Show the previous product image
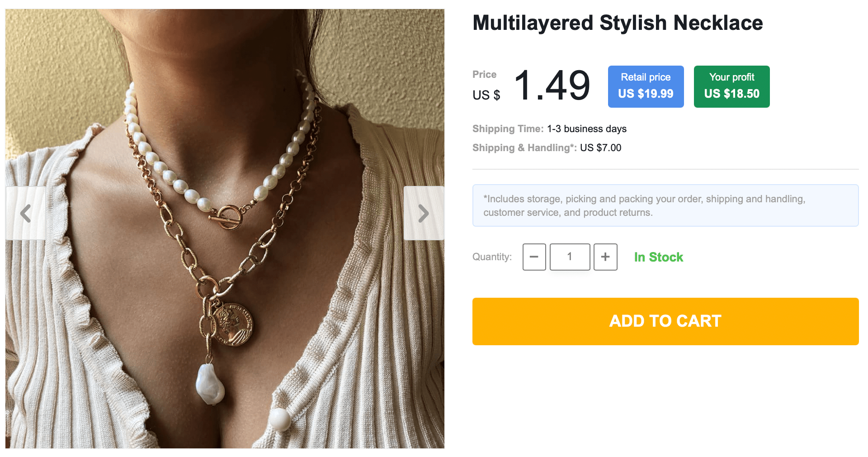868x457 pixels. [26, 213]
